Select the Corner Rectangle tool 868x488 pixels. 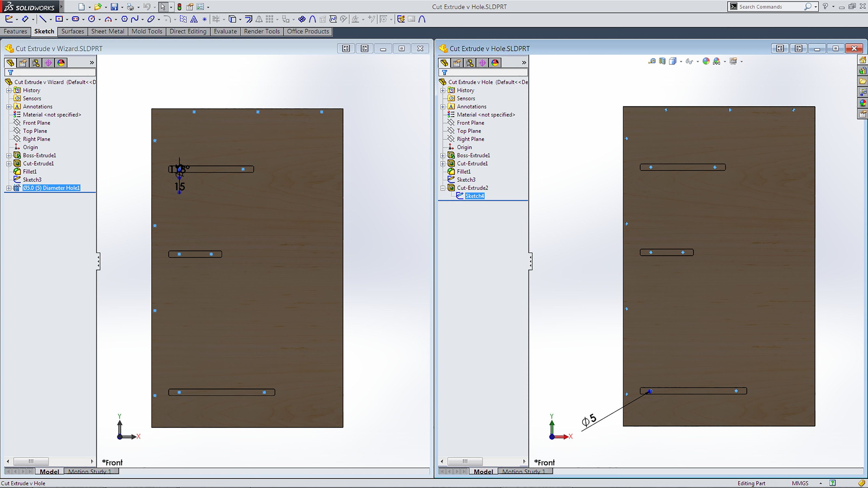coord(59,19)
